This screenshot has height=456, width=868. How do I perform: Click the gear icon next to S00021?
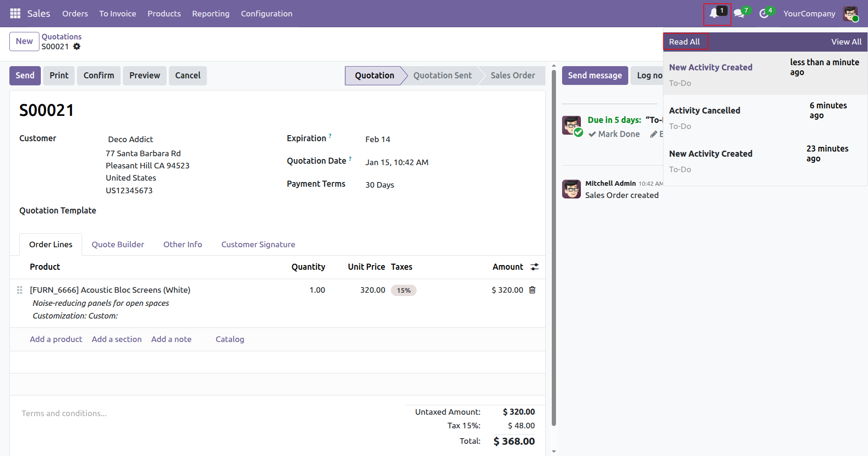[x=77, y=46]
